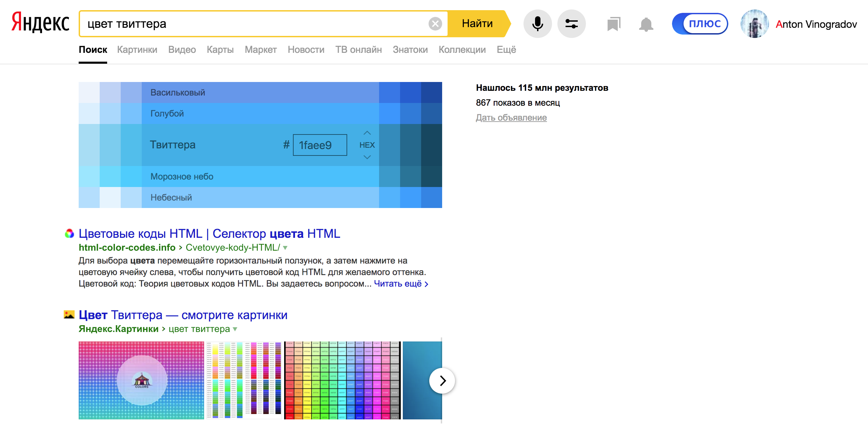Click the Читать ещё link

(x=401, y=284)
